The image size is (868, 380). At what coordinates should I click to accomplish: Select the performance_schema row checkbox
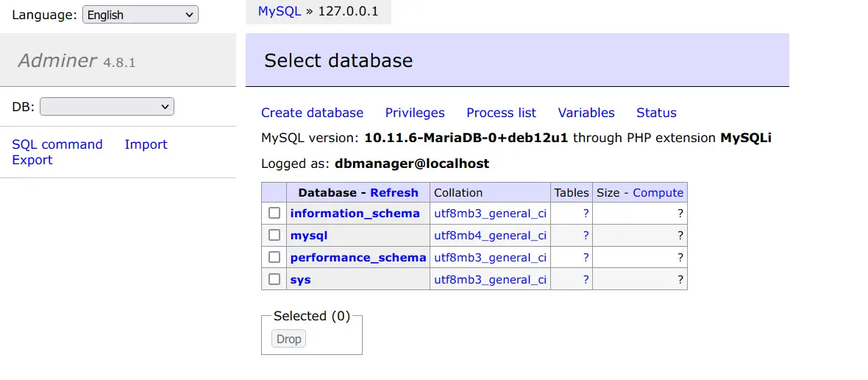click(274, 257)
